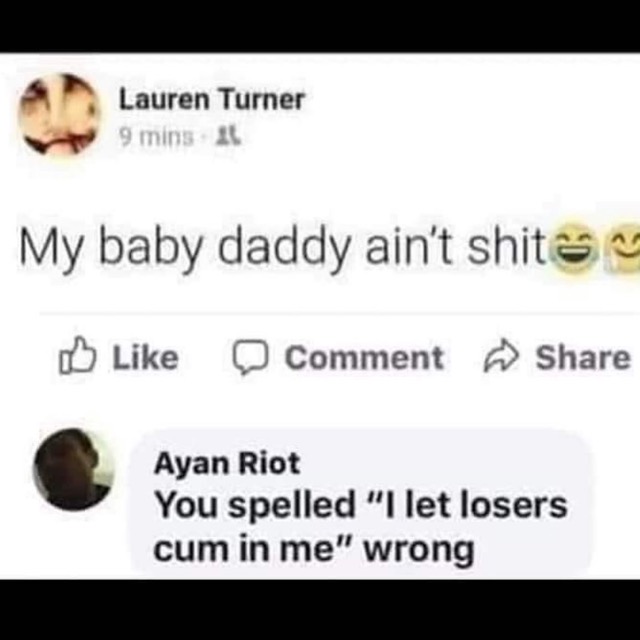Click the word "daddy" in the post

tap(284, 248)
